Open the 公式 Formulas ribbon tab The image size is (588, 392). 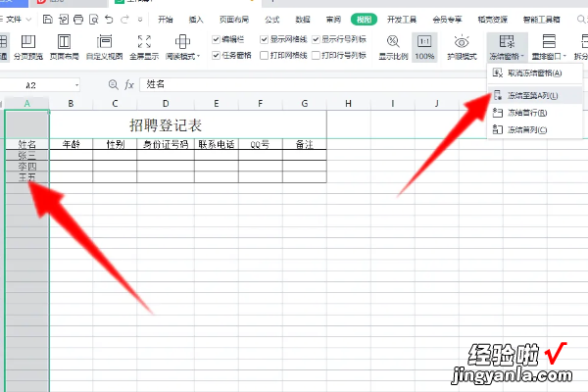[271, 20]
